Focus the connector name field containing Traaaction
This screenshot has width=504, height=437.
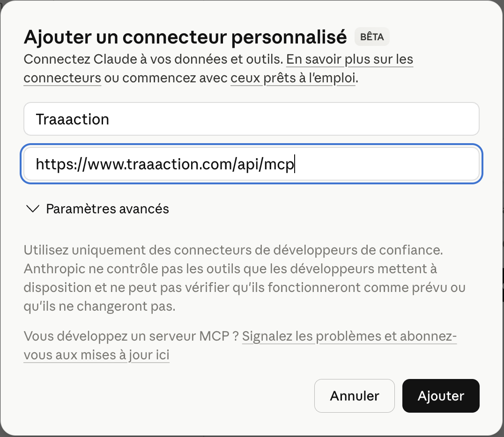click(251, 119)
